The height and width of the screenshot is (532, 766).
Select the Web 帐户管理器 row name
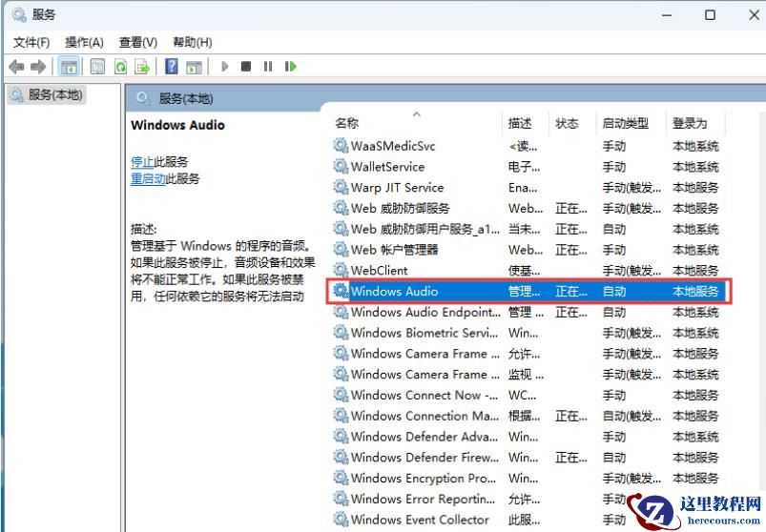click(394, 250)
